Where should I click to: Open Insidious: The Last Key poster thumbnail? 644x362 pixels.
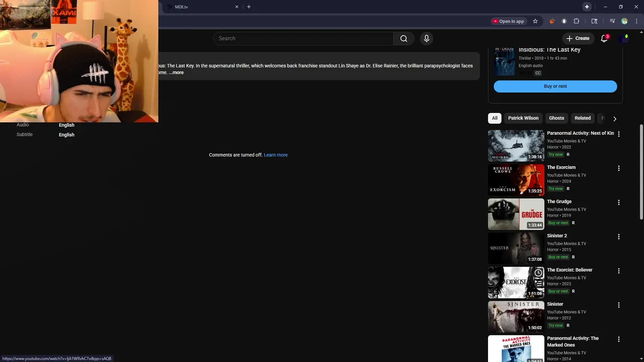[x=505, y=61]
